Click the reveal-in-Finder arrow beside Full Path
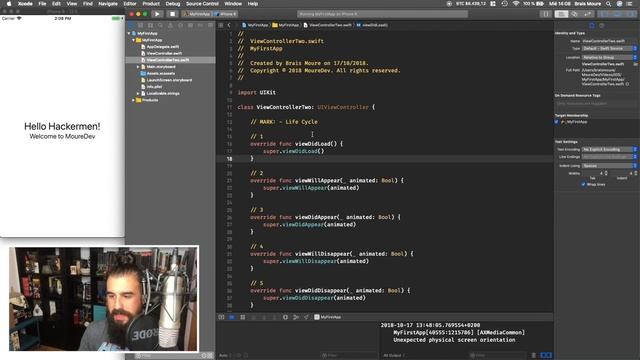Viewport: 640px width, 360px height. (x=628, y=84)
